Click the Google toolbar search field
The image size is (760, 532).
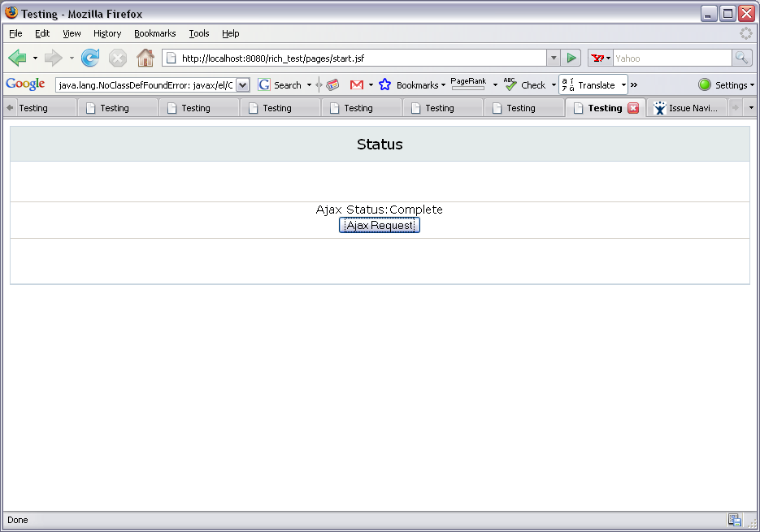[x=146, y=85]
